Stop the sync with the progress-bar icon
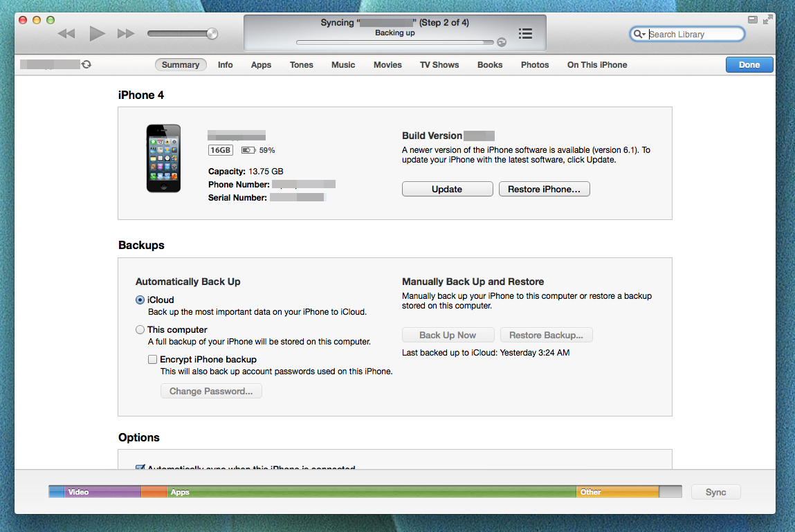Image resolution: width=795 pixels, height=532 pixels. [502, 43]
